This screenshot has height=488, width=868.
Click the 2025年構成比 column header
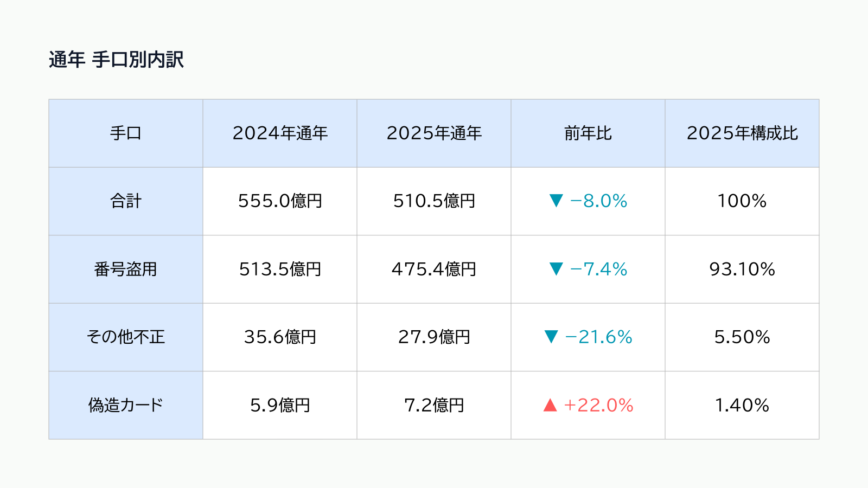point(742,133)
